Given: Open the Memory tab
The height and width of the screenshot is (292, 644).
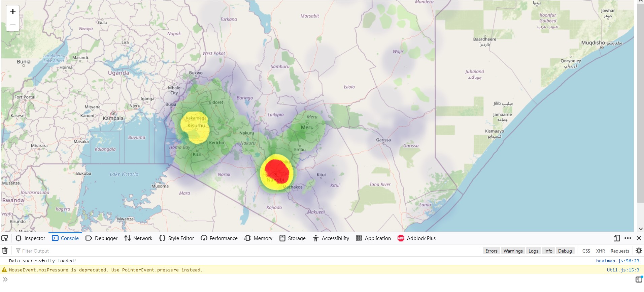Looking at the screenshot, I should (258, 238).
